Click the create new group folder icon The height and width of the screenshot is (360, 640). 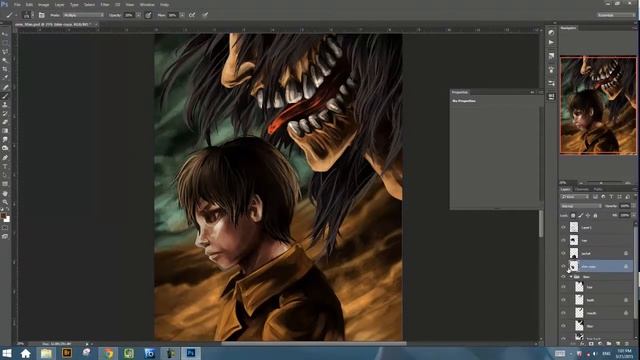point(609,344)
